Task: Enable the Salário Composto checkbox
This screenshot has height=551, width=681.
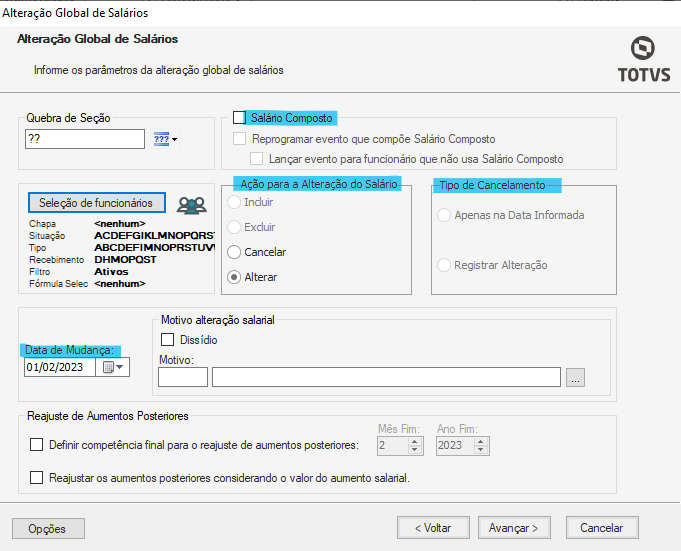Action: click(x=239, y=118)
